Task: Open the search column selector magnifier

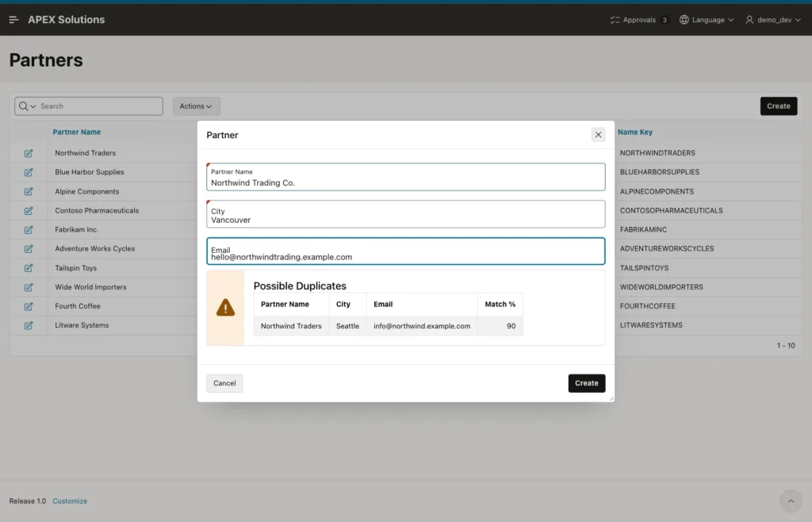Action: tap(27, 106)
